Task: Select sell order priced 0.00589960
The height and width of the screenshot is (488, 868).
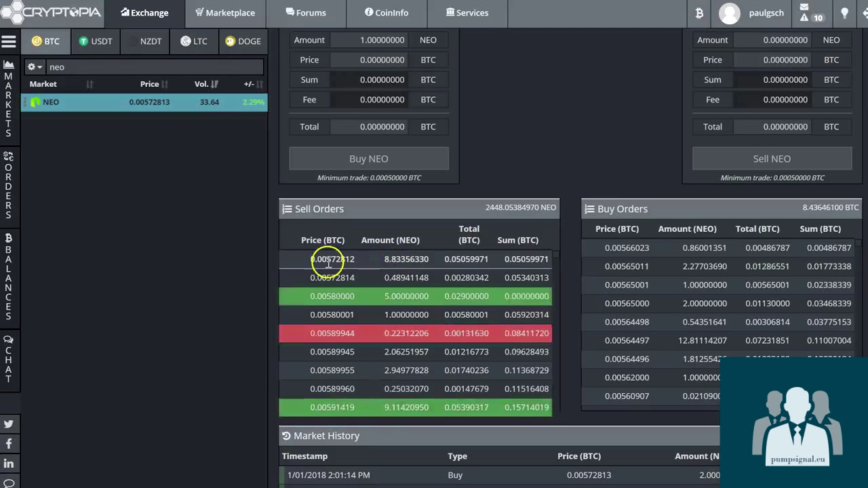Action: click(415, 389)
